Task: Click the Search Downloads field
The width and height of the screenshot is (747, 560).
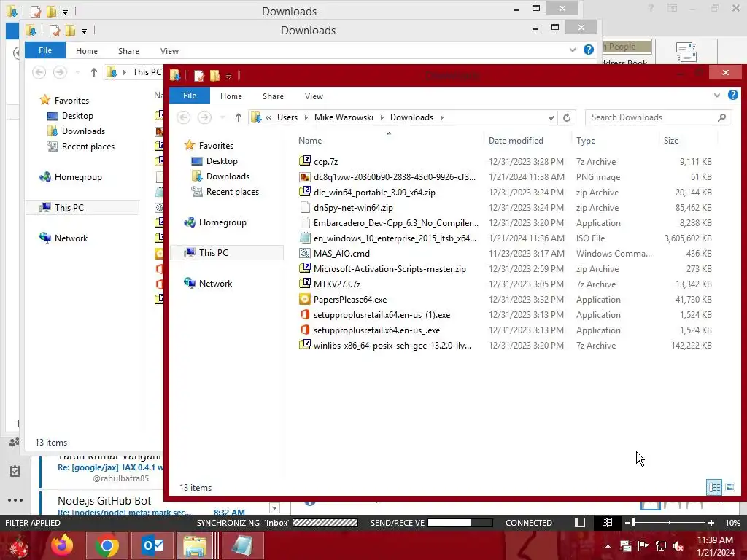Action: (658, 117)
